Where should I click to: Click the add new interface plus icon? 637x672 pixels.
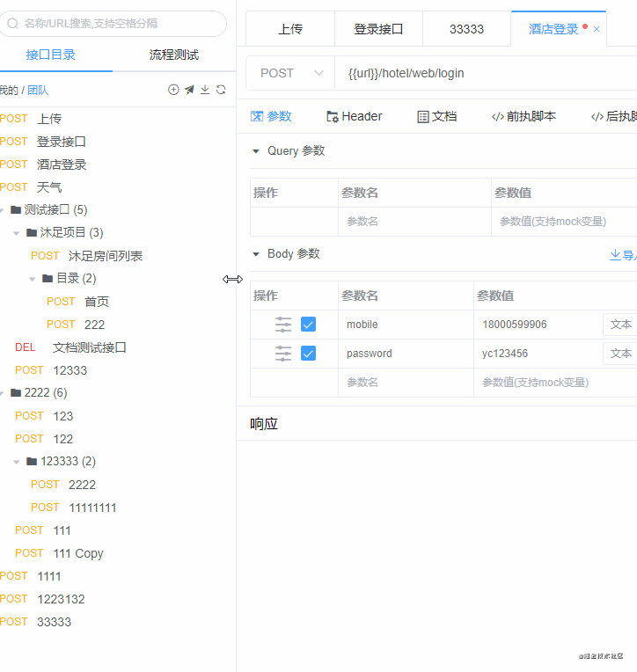click(x=173, y=90)
